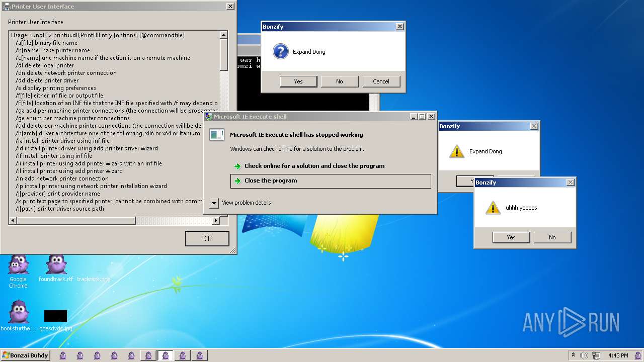
Task: Minimize the Microsoft IE Execute shell dialog
Action: point(414,116)
